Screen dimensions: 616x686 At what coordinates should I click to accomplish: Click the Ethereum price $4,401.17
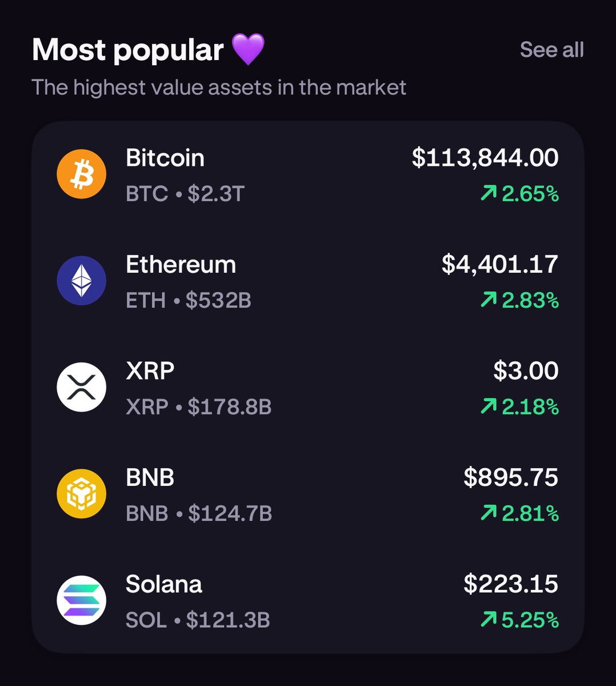(500, 264)
